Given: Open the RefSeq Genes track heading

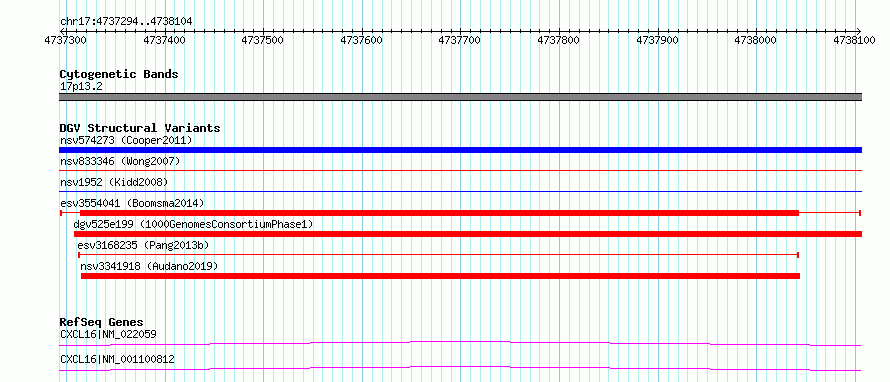Looking at the screenshot, I should [x=102, y=322].
